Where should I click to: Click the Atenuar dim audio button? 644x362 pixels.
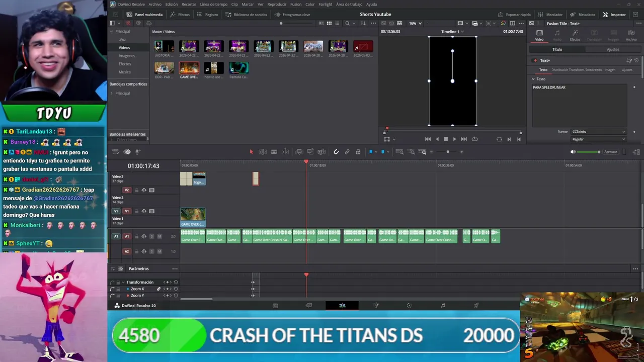coord(611,152)
